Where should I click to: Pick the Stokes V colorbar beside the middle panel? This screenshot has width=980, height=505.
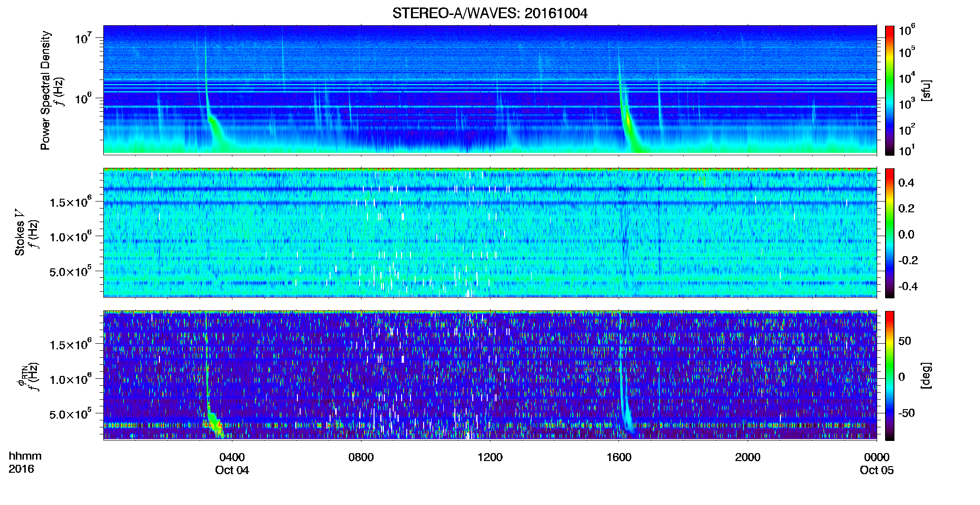(x=890, y=233)
